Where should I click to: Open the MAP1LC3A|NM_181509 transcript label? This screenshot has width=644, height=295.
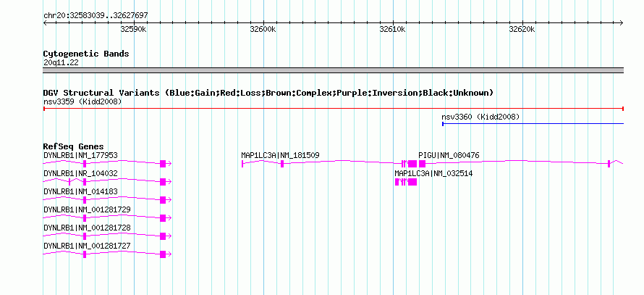tap(281, 156)
